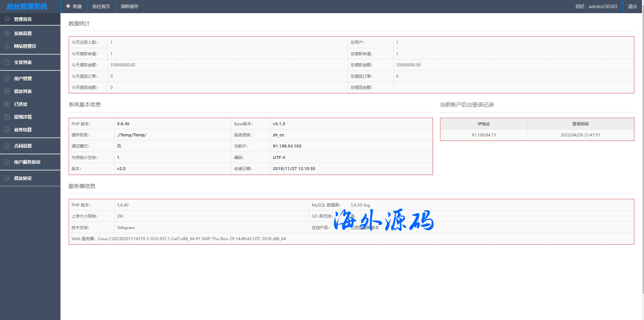
Task: Click 清除缓存 to clear cache
Action: pos(130,6)
